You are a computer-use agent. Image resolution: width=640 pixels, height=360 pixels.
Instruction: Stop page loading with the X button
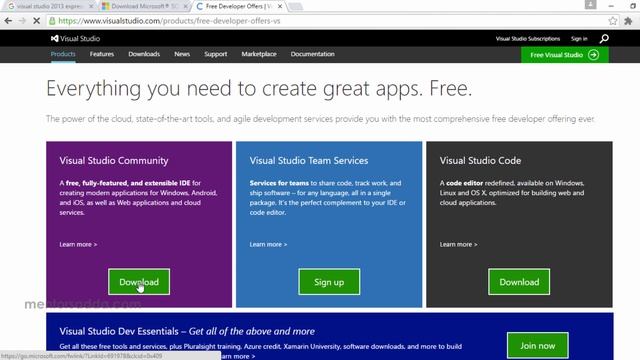pos(36,20)
